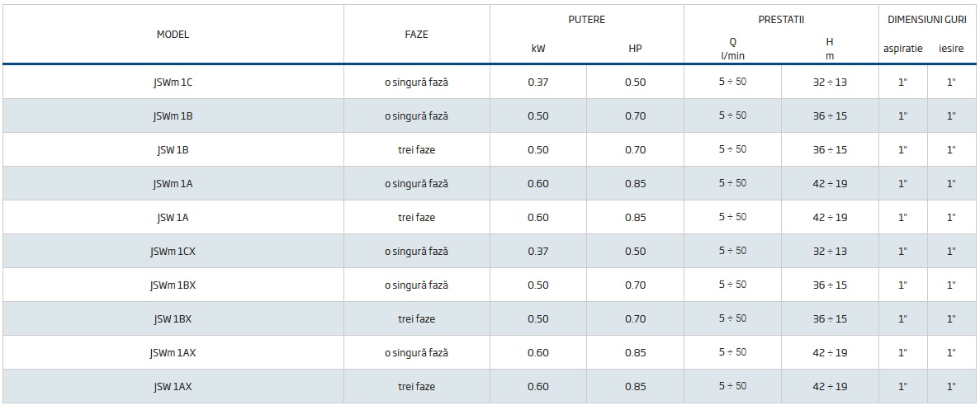Click the Q l/min column header
The height and width of the screenshot is (410, 980).
coord(732,49)
